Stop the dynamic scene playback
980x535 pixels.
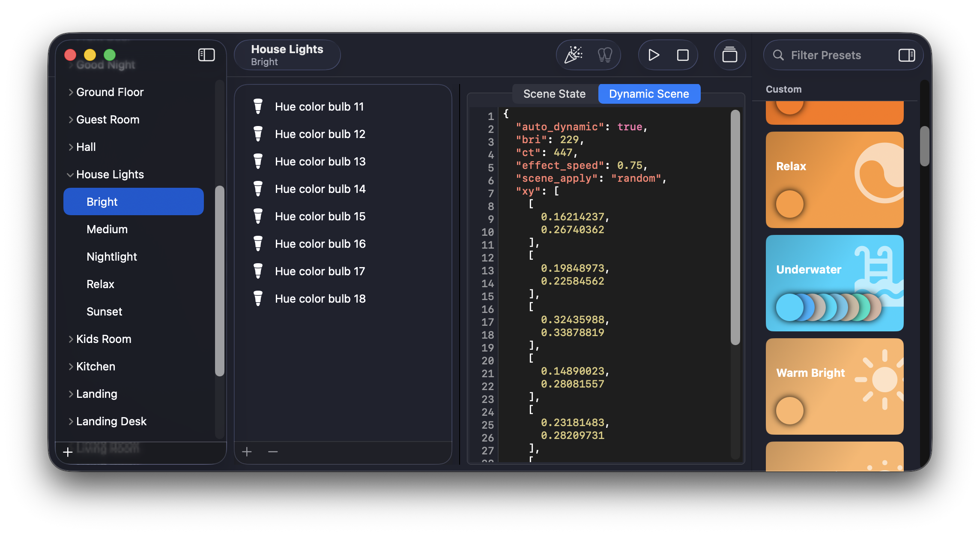click(683, 55)
